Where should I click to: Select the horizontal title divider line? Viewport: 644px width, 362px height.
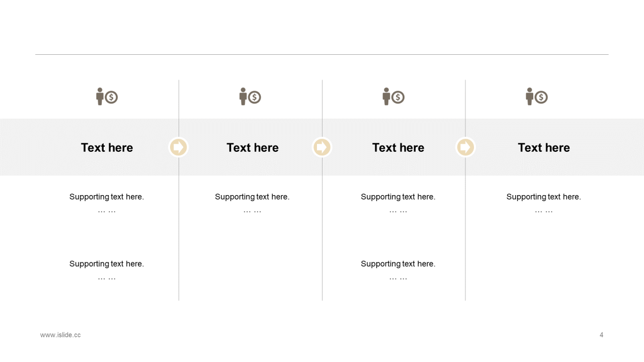coord(322,54)
